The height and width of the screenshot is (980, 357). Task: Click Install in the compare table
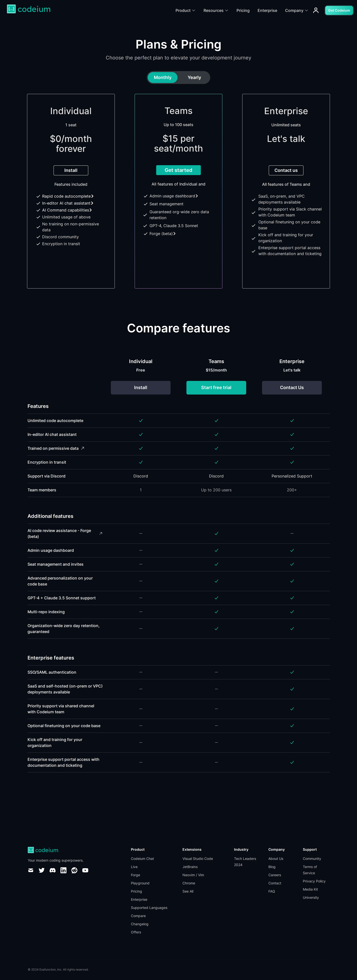[x=141, y=388]
